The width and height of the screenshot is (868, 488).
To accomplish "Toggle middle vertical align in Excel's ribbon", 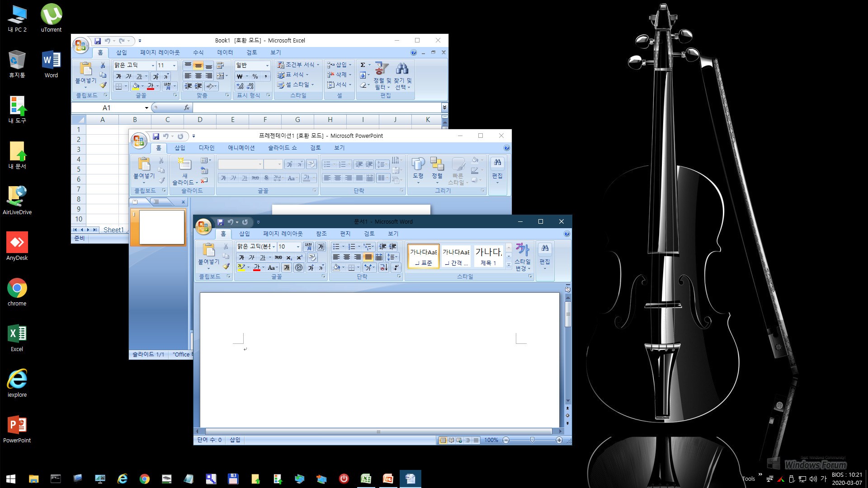I will (198, 66).
